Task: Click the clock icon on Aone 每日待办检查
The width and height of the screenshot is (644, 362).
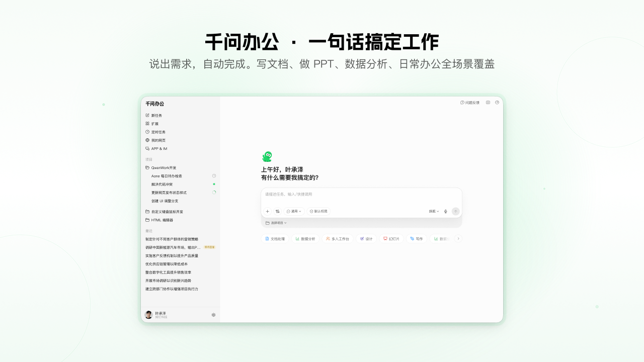Action: pyautogui.click(x=214, y=176)
